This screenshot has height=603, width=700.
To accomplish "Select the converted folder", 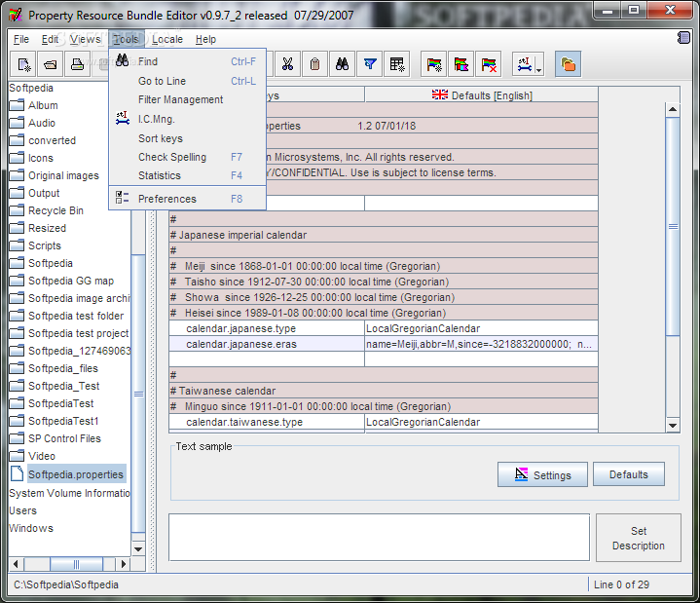I will (53, 140).
